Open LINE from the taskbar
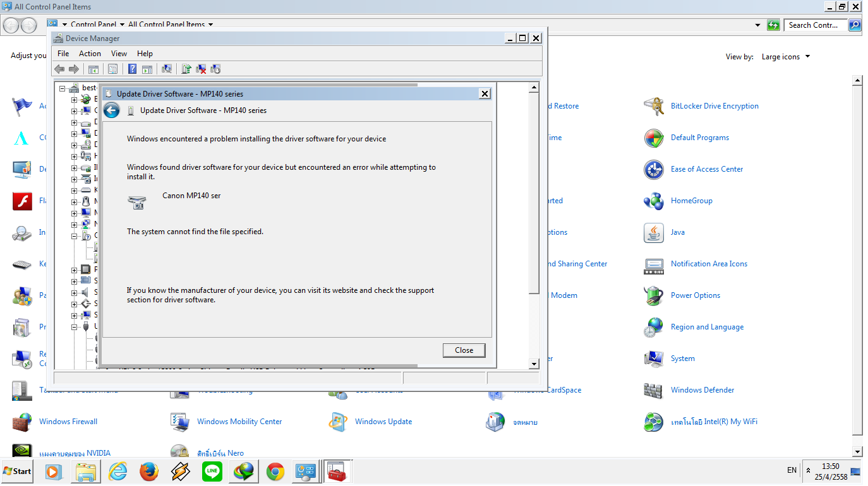Screen dimensions: 868x486 click(212, 471)
